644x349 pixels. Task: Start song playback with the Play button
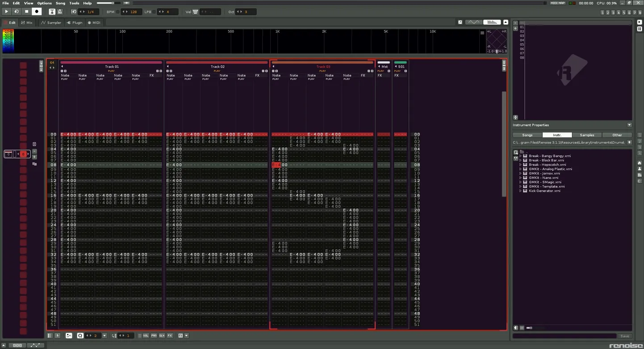click(x=6, y=12)
